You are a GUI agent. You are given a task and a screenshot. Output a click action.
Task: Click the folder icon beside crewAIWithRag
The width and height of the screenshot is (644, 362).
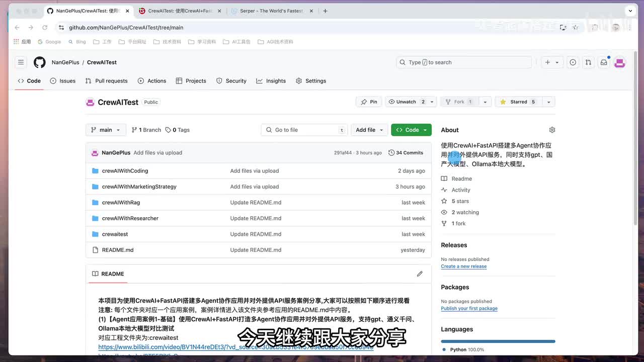[96, 203]
